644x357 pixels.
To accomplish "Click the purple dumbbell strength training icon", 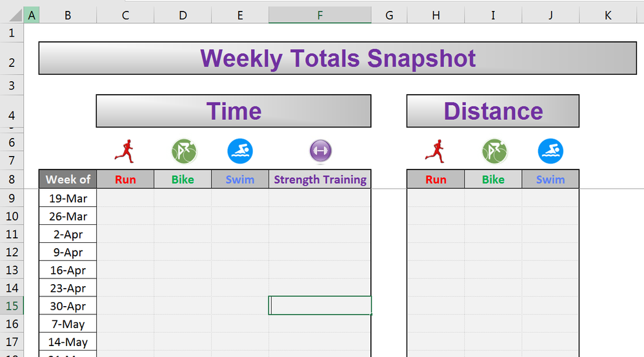I will tap(320, 151).
